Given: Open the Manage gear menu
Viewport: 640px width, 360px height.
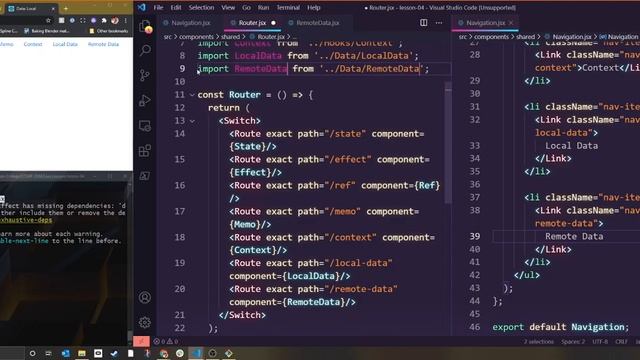Looking at the screenshot, I should pyautogui.click(x=144, y=322).
